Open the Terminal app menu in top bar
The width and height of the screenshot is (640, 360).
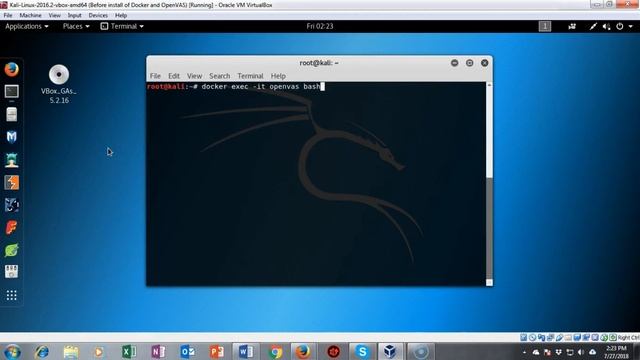[x=122, y=26]
